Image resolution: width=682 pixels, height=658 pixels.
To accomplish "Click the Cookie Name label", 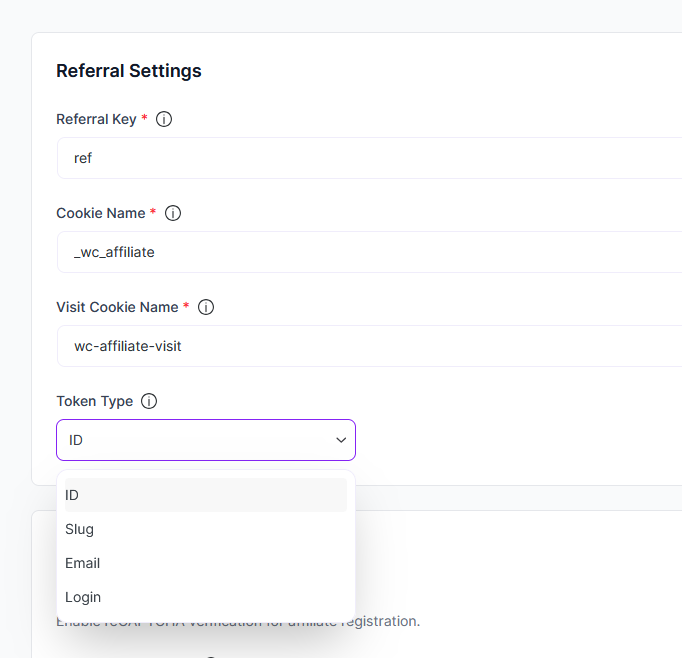I will click(100, 213).
